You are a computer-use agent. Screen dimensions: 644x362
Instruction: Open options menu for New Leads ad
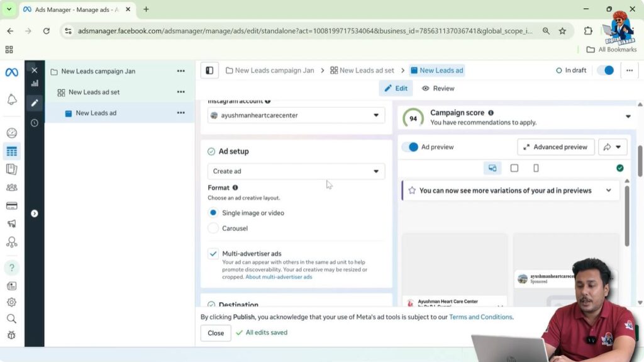(x=180, y=113)
